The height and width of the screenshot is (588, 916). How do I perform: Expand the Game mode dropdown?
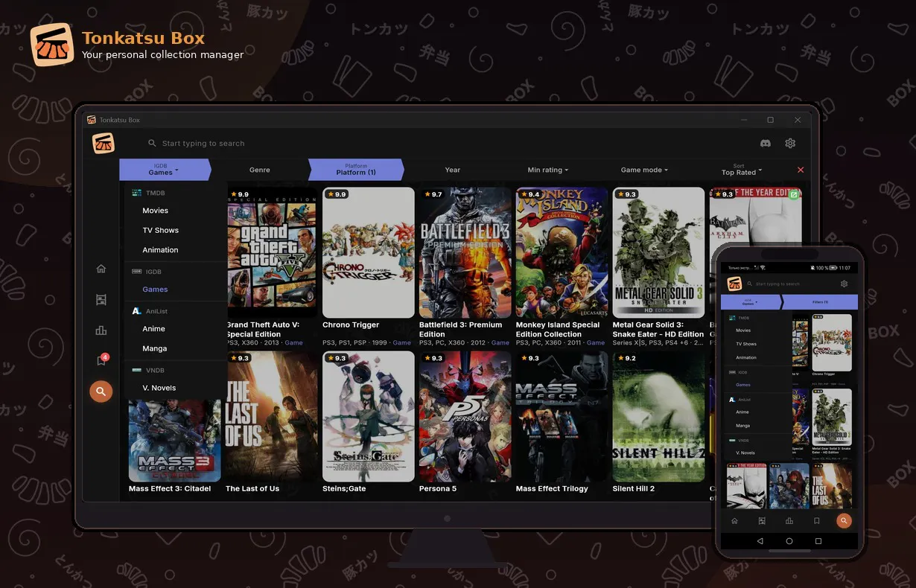(644, 170)
